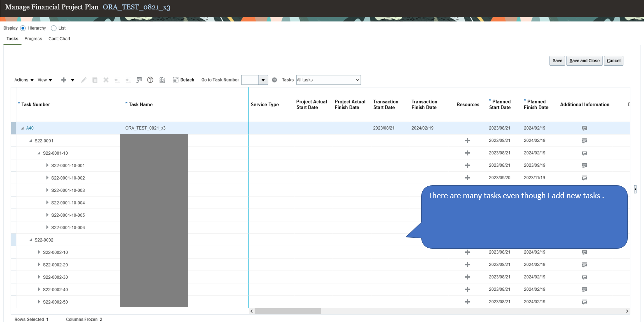
Task: Add resources to task S22-0001-10-002
Action: [x=468, y=178]
